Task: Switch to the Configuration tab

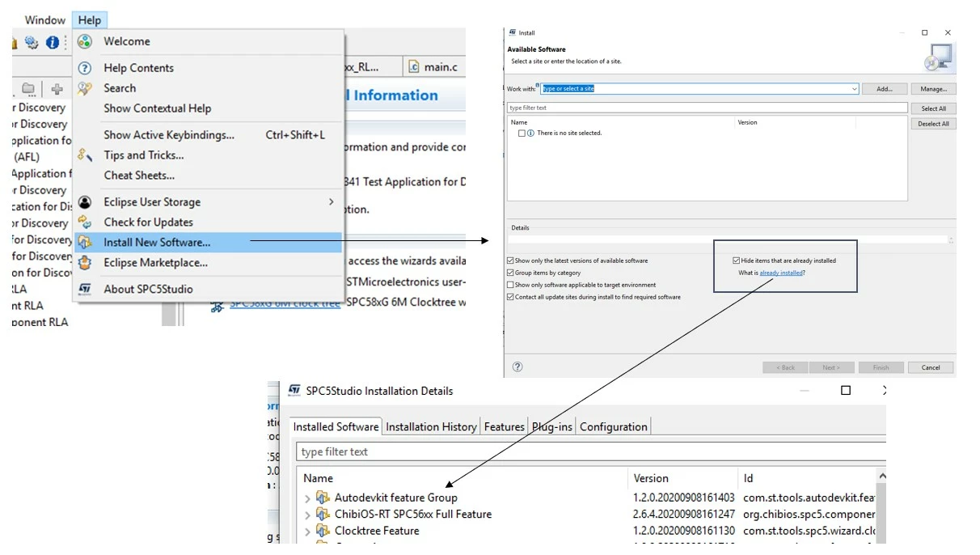Action: [613, 427]
